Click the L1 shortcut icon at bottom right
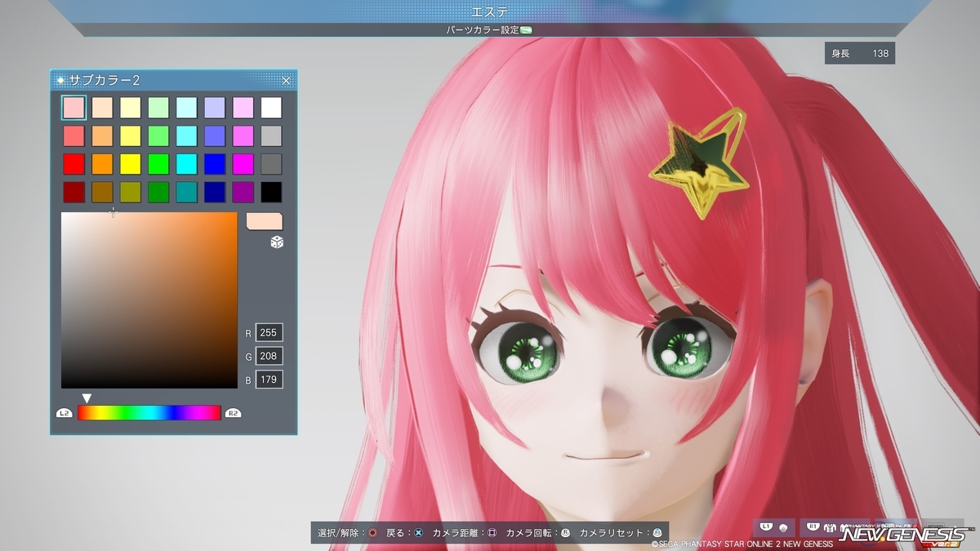This screenshot has height=551, width=980. tap(766, 528)
